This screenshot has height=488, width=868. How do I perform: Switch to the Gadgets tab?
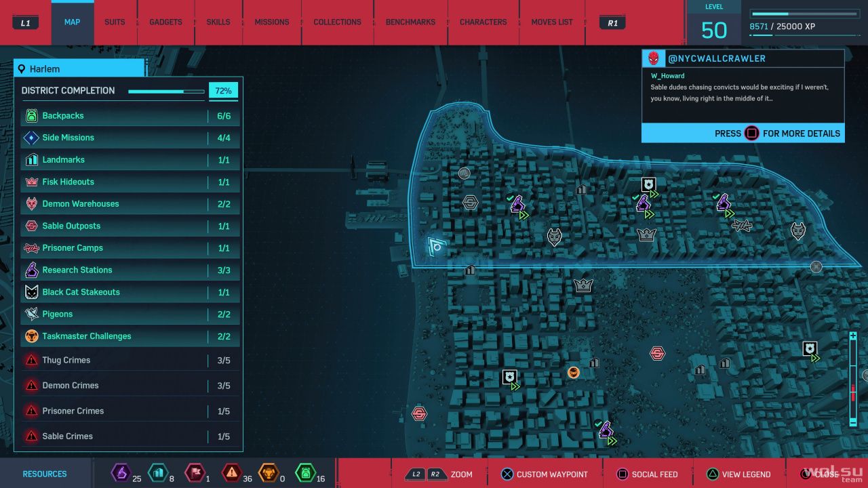coord(165,22)
